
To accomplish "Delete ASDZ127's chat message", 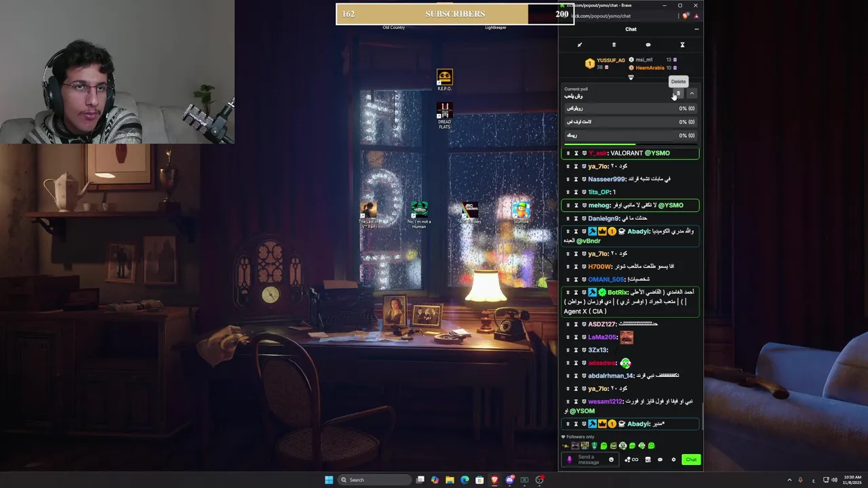I will pos(568,324).
